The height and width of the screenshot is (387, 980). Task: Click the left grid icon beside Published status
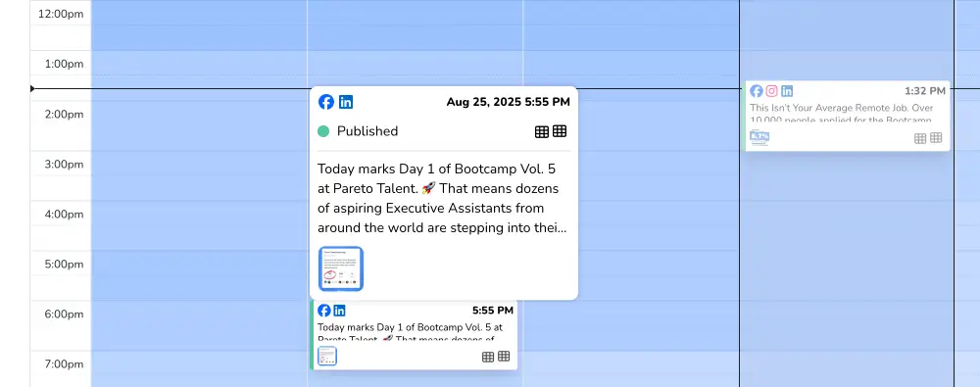click(542, 131)
